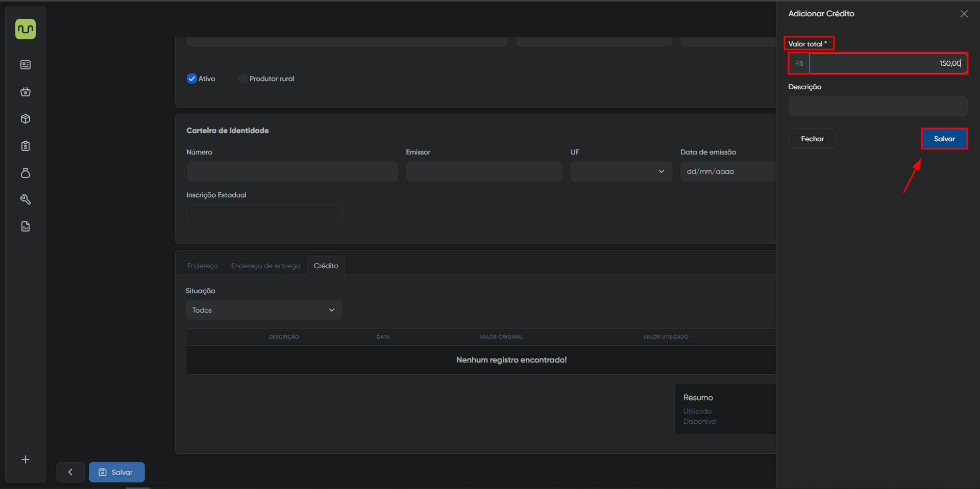Open the ID card registrations sidebar icon

pyautogui.click(x=26, y=65)
